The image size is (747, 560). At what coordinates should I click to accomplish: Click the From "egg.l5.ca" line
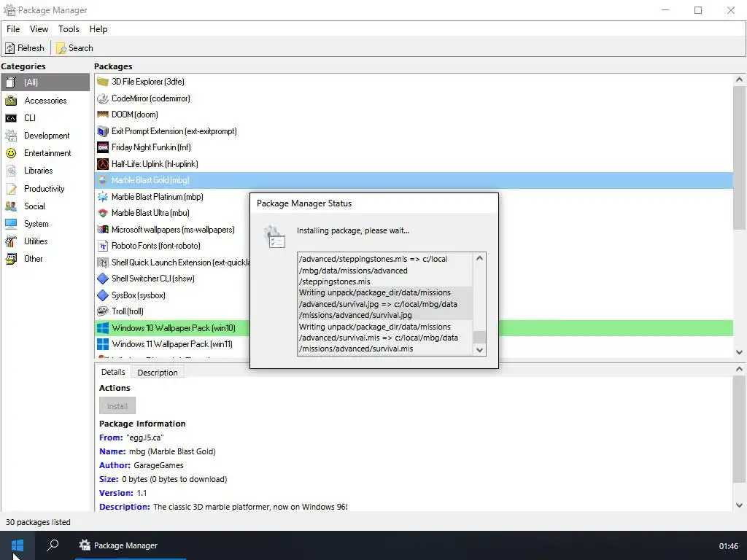tap(131, 437)
